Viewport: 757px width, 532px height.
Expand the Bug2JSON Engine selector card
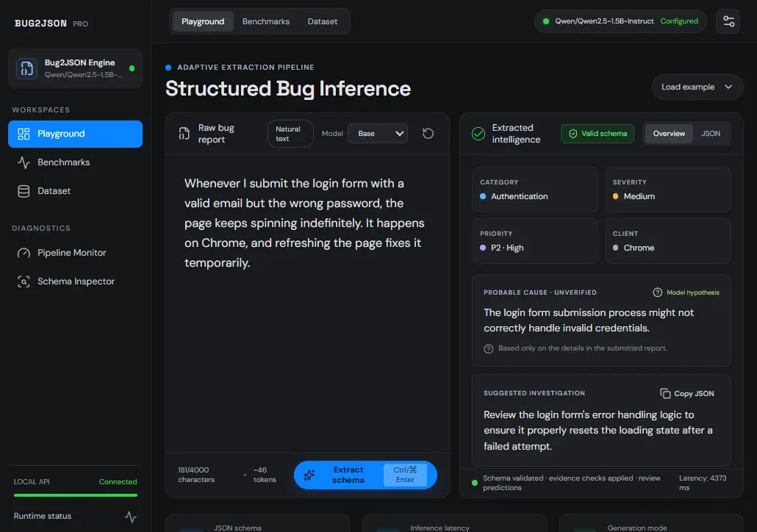[x=75, y=68]
